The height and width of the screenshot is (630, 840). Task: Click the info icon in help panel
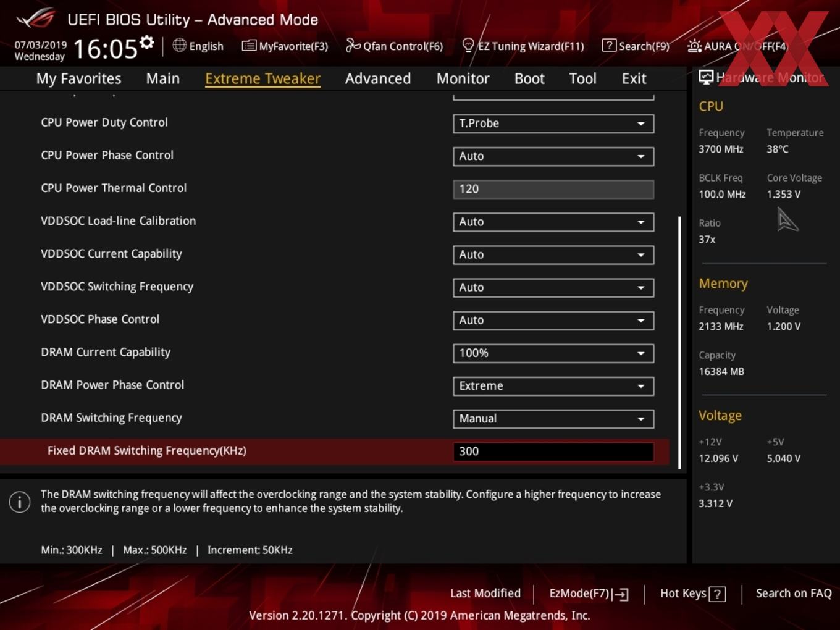[20, 502]
